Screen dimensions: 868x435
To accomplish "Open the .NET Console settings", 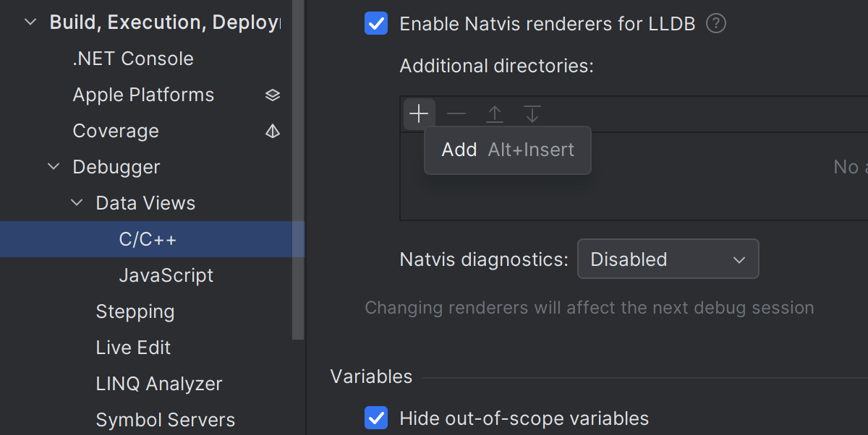I will (x=133, y=59).
